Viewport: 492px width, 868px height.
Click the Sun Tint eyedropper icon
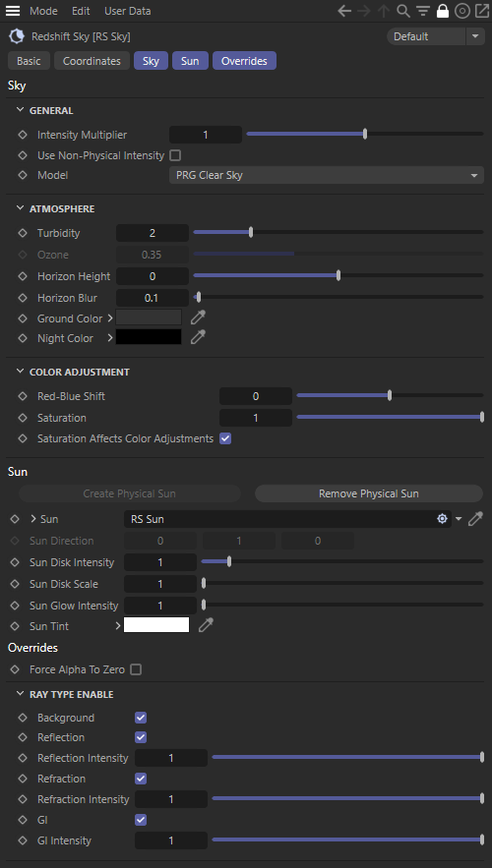(206, 625)
